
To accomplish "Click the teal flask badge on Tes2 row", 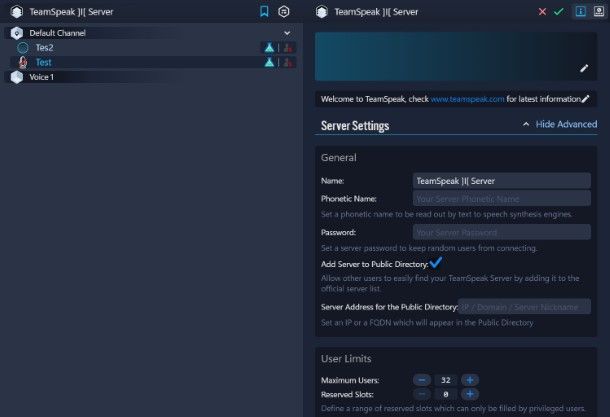I will click(x=269, y=48).
